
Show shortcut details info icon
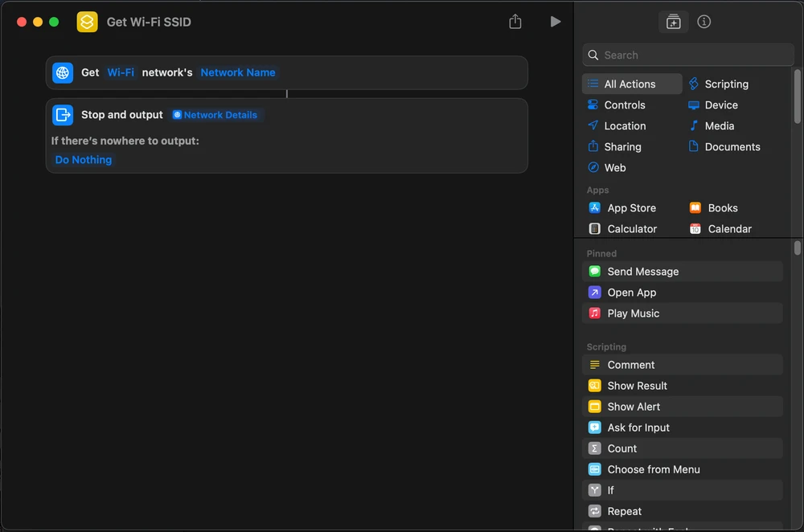pyautogui.click(x=704, y=22)
